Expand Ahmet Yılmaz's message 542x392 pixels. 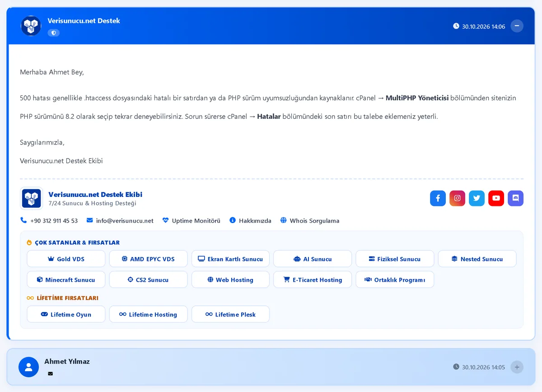517,367
